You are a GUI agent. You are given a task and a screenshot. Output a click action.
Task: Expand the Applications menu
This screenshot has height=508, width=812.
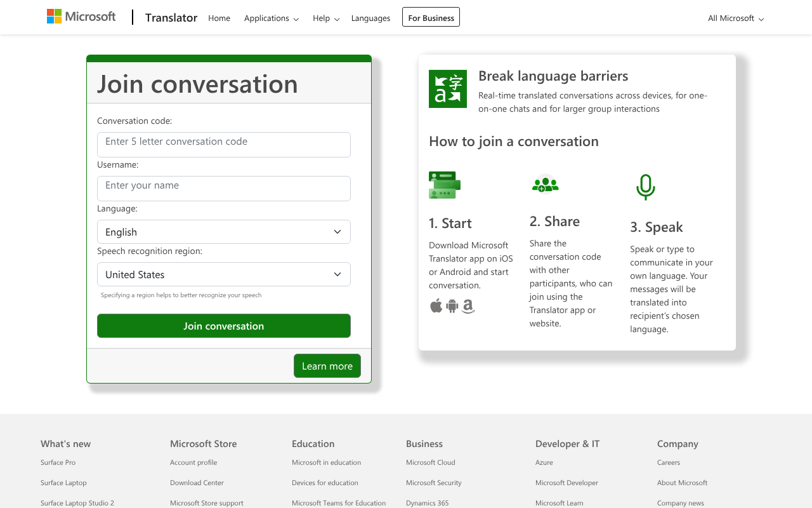(271, 18)
